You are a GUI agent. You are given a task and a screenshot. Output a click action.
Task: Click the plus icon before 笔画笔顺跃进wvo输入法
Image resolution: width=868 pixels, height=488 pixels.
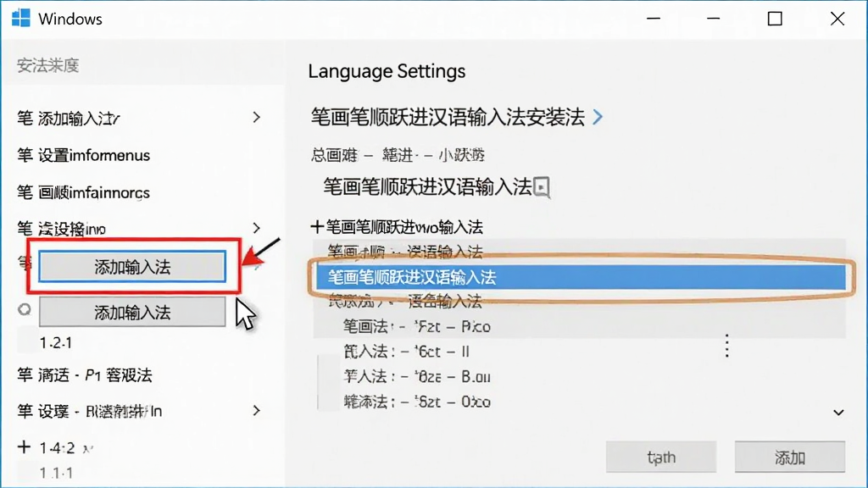click(x=317, y=226)
